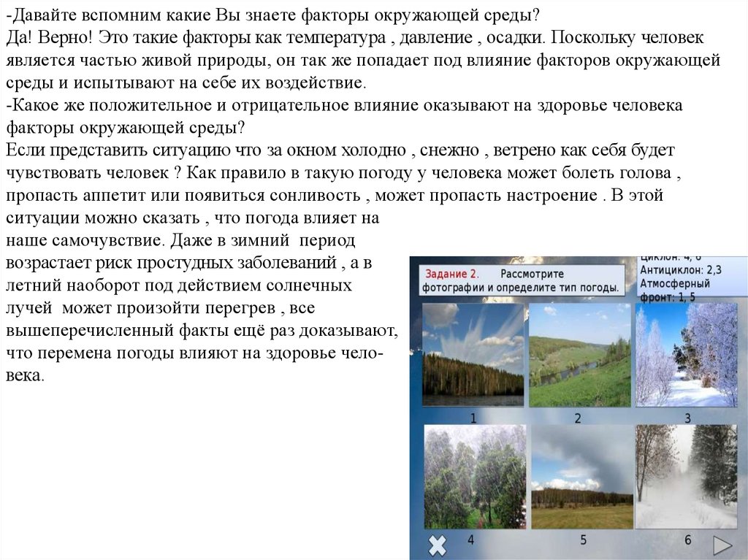Viewport: 748px width, 560px height.
Task: Click the line 'возрастает риск простудных заболеваний'
Action: tap(189, 263)
